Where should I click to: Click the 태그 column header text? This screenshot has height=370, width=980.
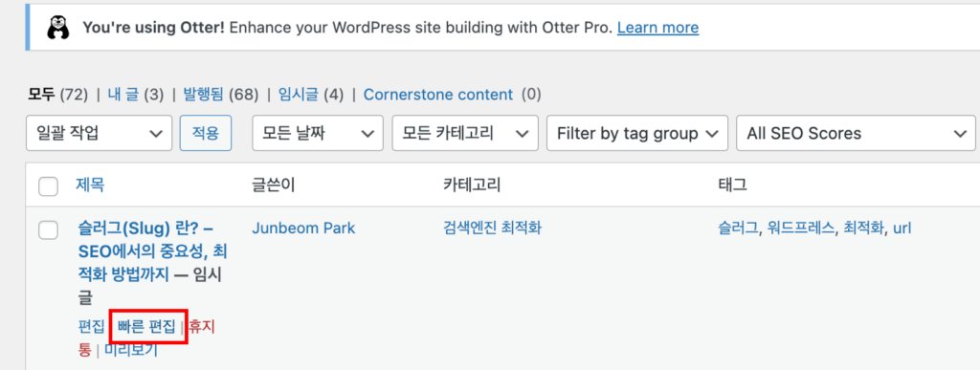click(732, 185)
